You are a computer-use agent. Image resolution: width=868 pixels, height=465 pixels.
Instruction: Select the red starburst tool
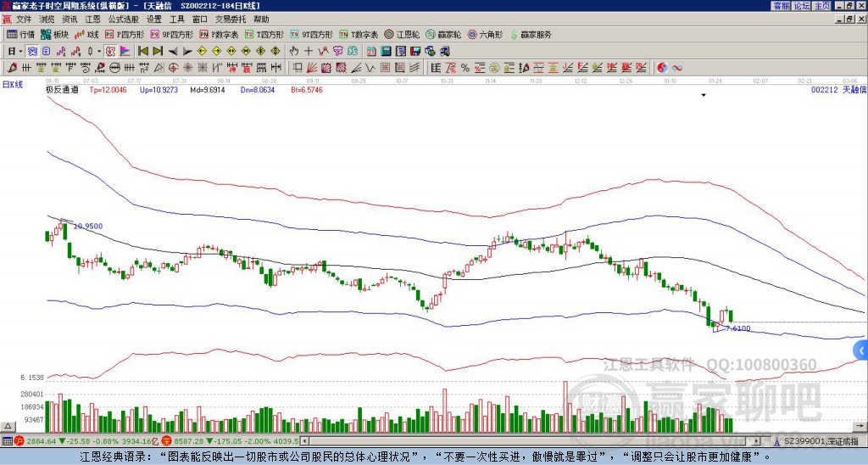pos(187,68)
